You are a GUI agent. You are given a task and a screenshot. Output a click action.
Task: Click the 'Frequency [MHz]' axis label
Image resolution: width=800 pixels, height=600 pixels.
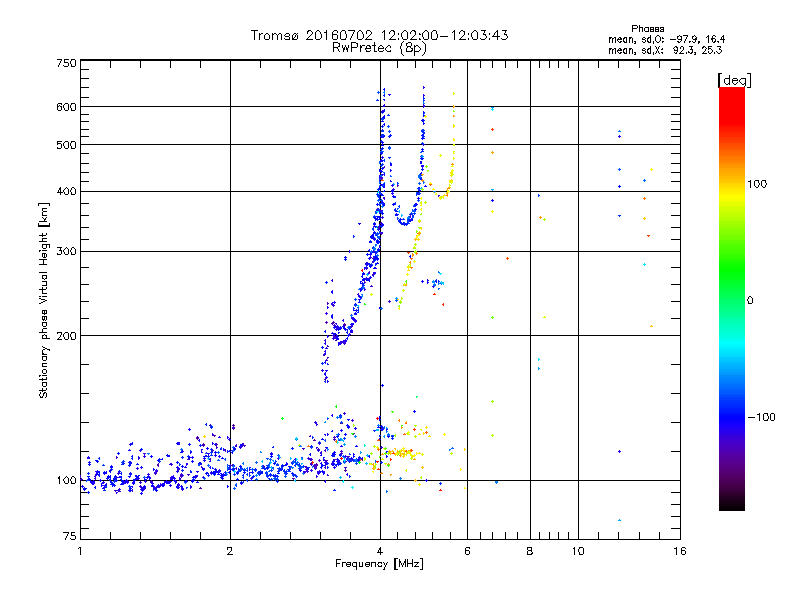click(x=379, y=564)
